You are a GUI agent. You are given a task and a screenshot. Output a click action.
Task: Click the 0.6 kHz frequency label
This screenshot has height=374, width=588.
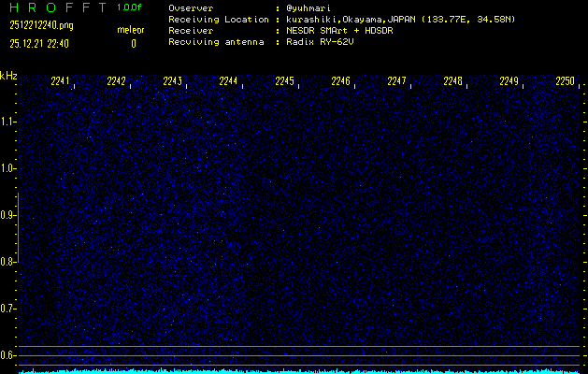[x=8, y=355]
